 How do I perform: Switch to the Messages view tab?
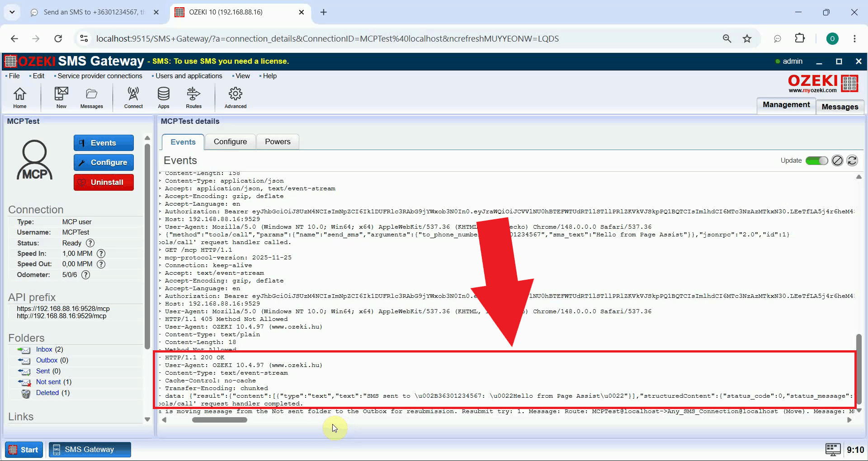coord(840,107)
